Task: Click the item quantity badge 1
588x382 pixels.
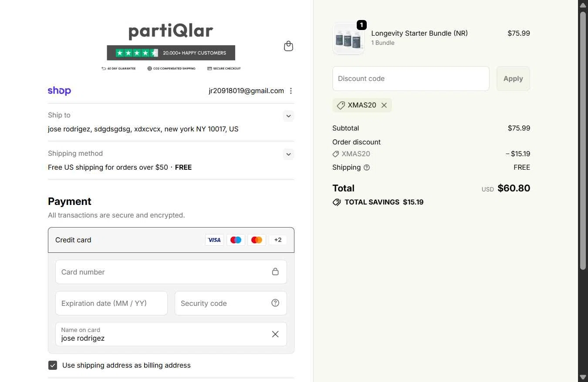Action: tap(362, 25)
